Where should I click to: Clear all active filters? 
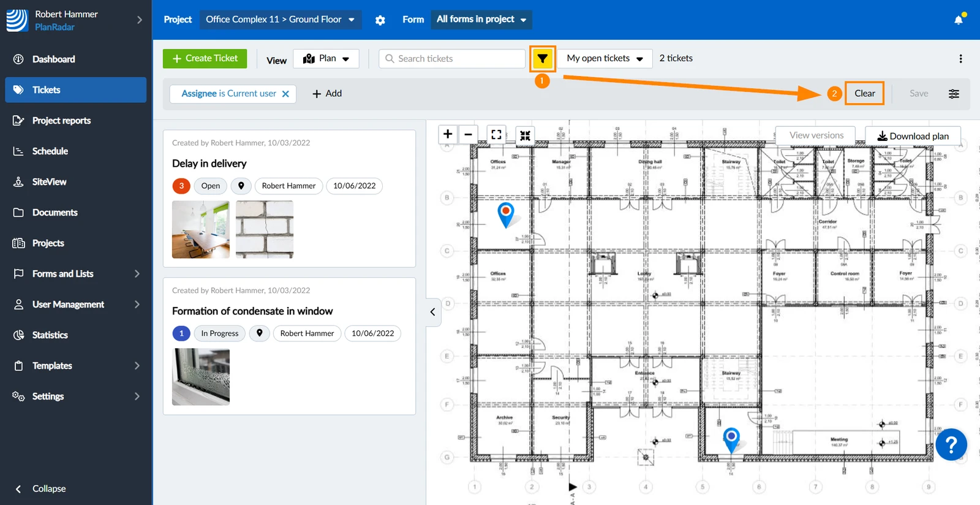[864, 93]
